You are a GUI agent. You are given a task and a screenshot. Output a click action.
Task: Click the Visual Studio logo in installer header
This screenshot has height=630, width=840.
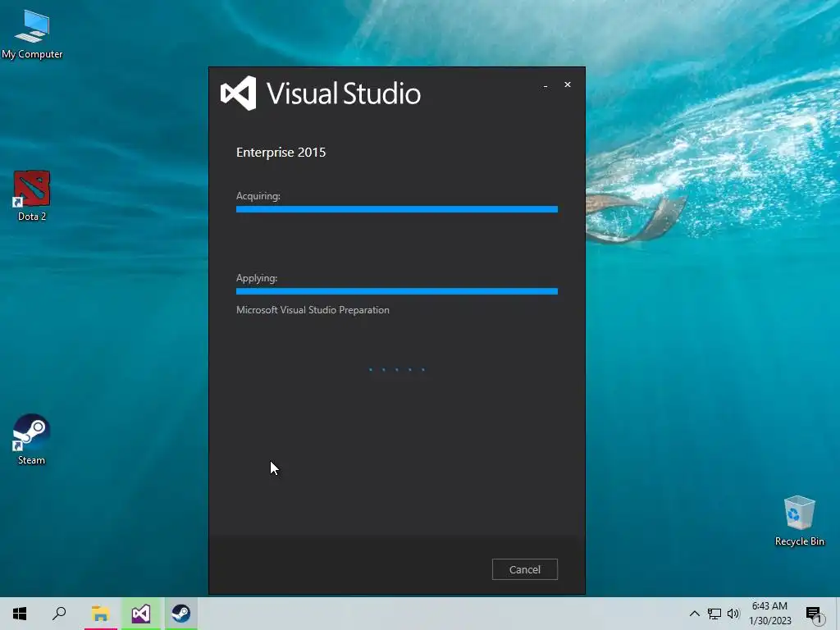tap(239, 94)
